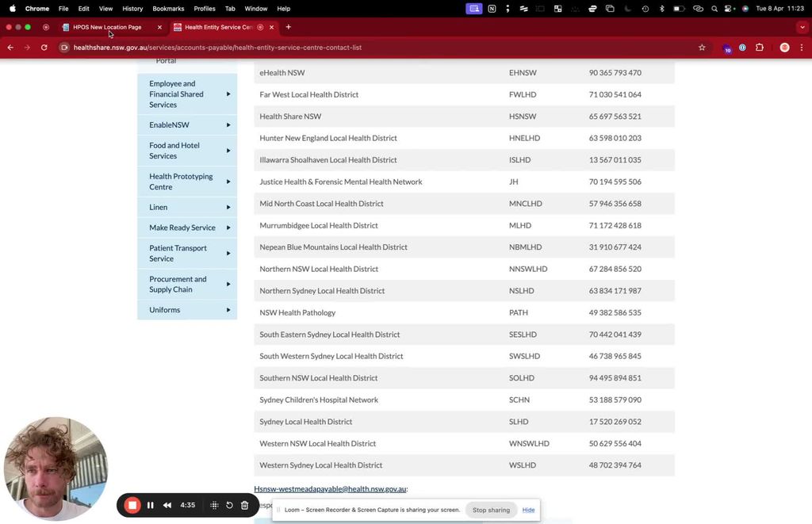
Task: Open the Profiles menu
Action: click(x=205, y=8)
